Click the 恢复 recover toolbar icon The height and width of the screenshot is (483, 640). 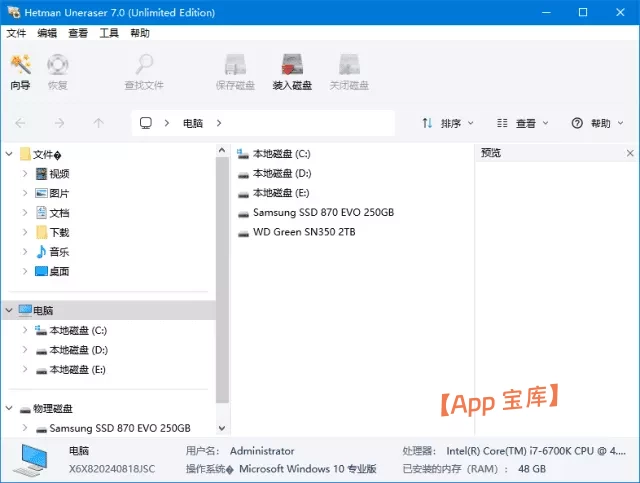coord(58,72)
